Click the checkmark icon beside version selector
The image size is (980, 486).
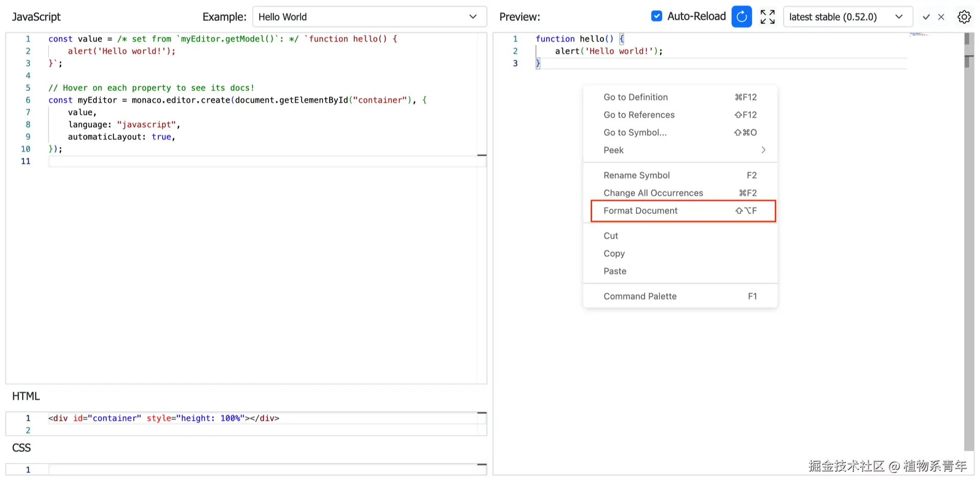[x=926, y=17]
